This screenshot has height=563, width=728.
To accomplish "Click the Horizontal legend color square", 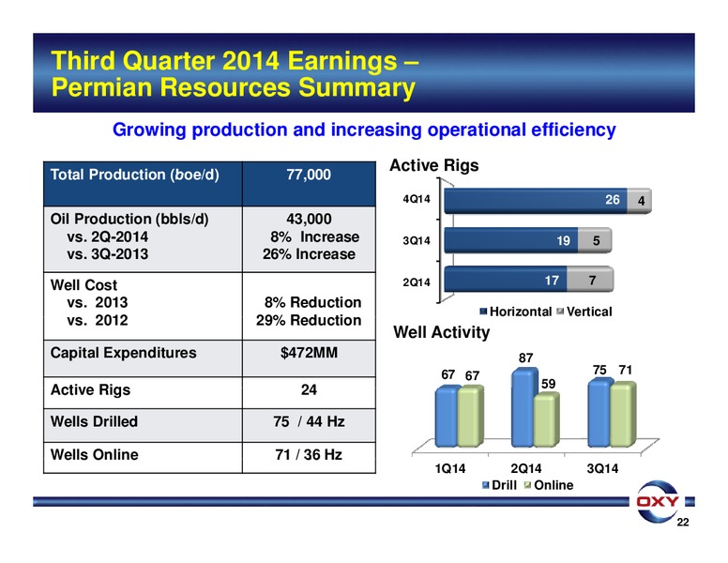I will [483, 312].
